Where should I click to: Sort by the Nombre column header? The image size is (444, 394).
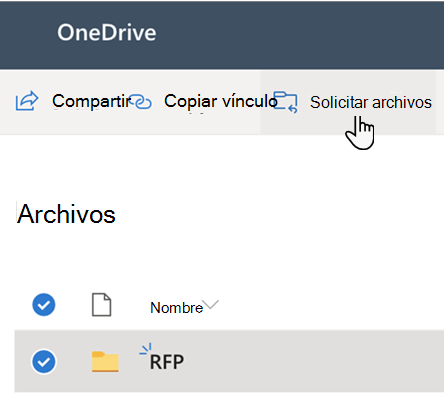point(176,308)
